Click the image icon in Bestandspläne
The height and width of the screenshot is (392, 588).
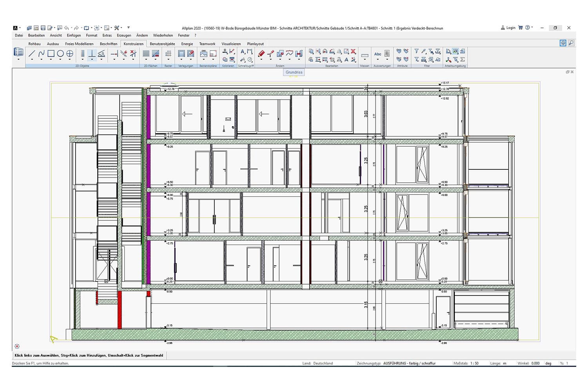203,54
